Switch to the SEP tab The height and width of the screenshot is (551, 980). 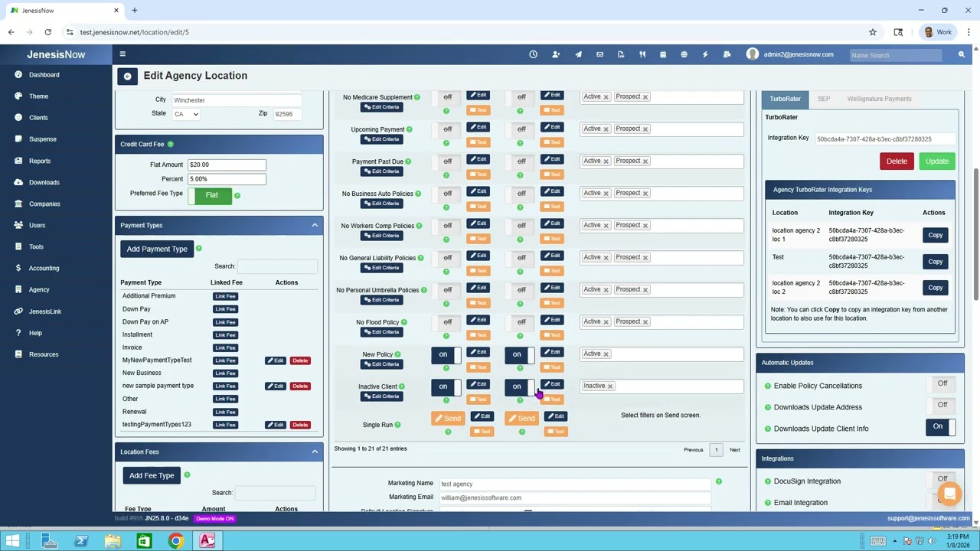coord(824,99)
